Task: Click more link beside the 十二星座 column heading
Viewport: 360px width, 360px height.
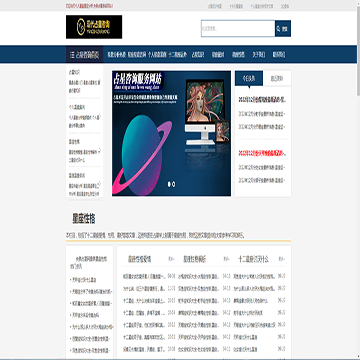Action: (x=282, y=259)
